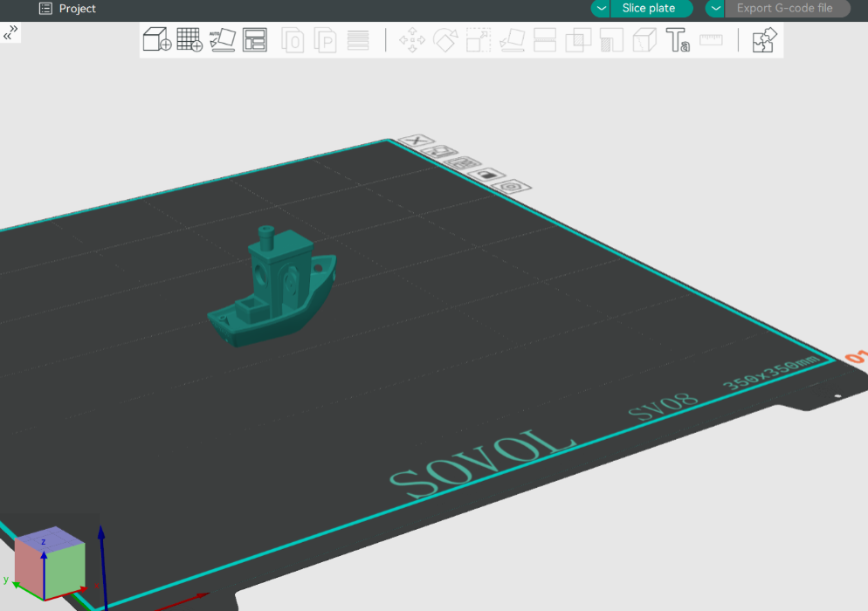Click the Add model cube icon
This screenshot has height=611, width=868.
[156, 39]
